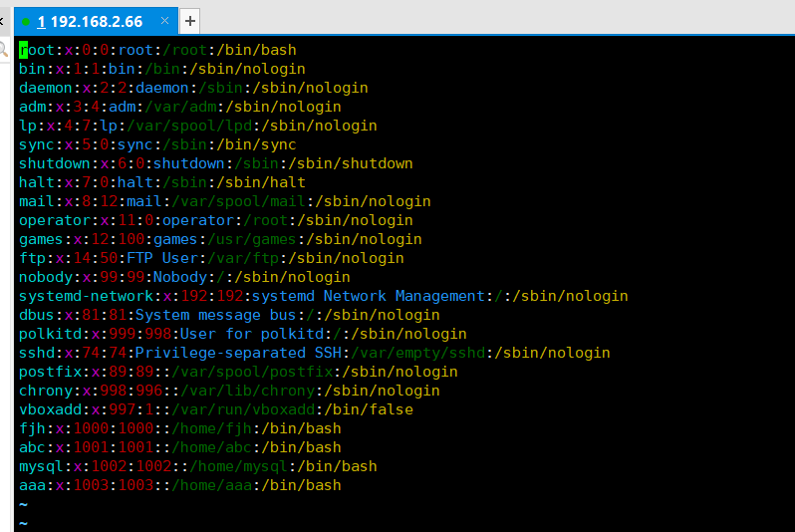The width and height of the screenshot is (795, 532).
Task: Click the chrony:x:998:996 line
Action: tap(229, 391)
